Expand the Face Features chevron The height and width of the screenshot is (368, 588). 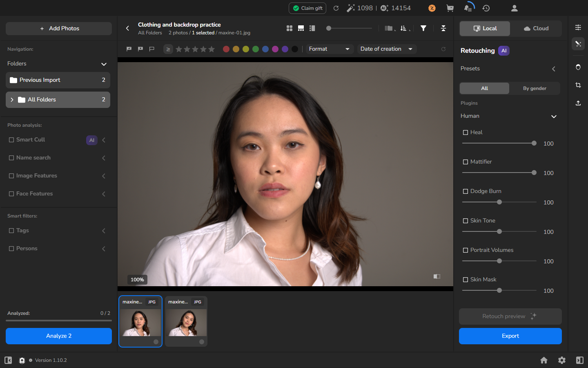pyautogui.click(x=104, y=194)
